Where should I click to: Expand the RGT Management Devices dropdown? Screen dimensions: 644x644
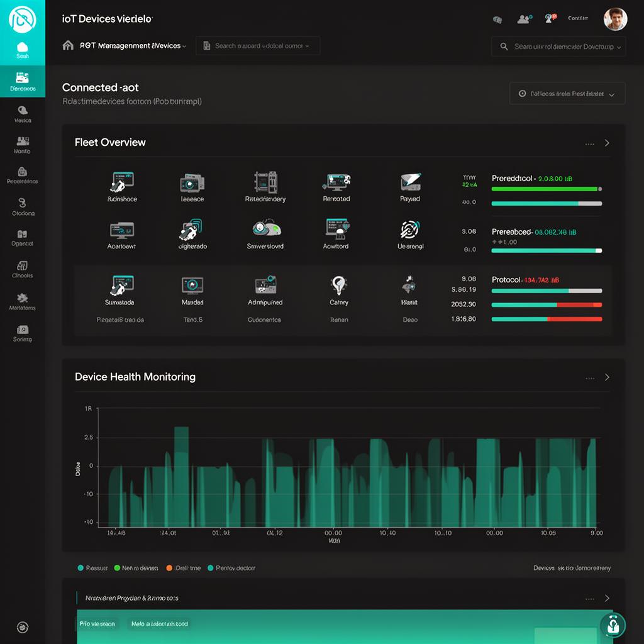click(126, 46)
